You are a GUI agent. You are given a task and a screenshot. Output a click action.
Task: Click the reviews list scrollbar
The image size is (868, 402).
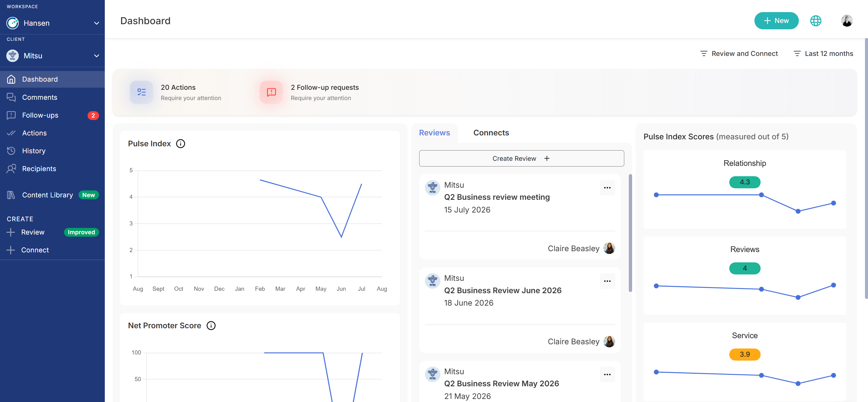pos(630,233)
